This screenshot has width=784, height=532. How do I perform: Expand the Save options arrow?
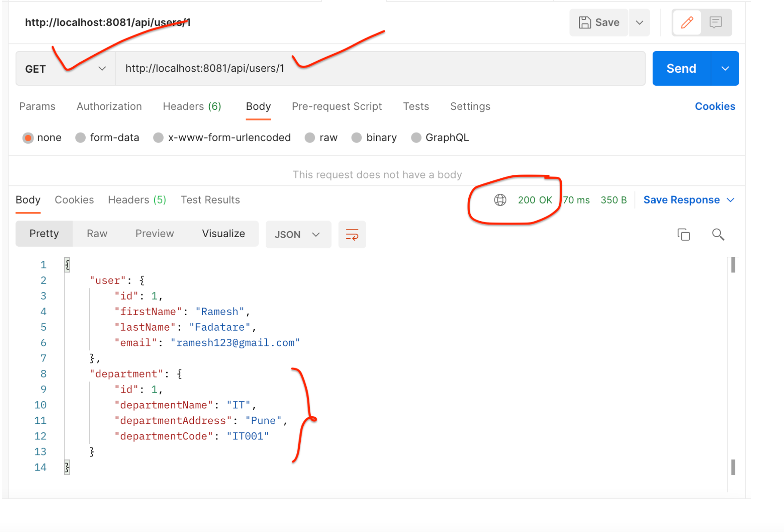coord(640,22)
